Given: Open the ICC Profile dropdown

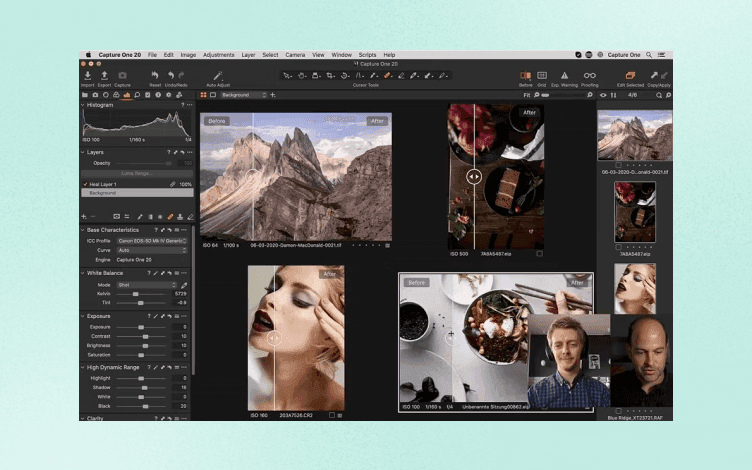Looking at the screenshot, I should coord(151,241).
